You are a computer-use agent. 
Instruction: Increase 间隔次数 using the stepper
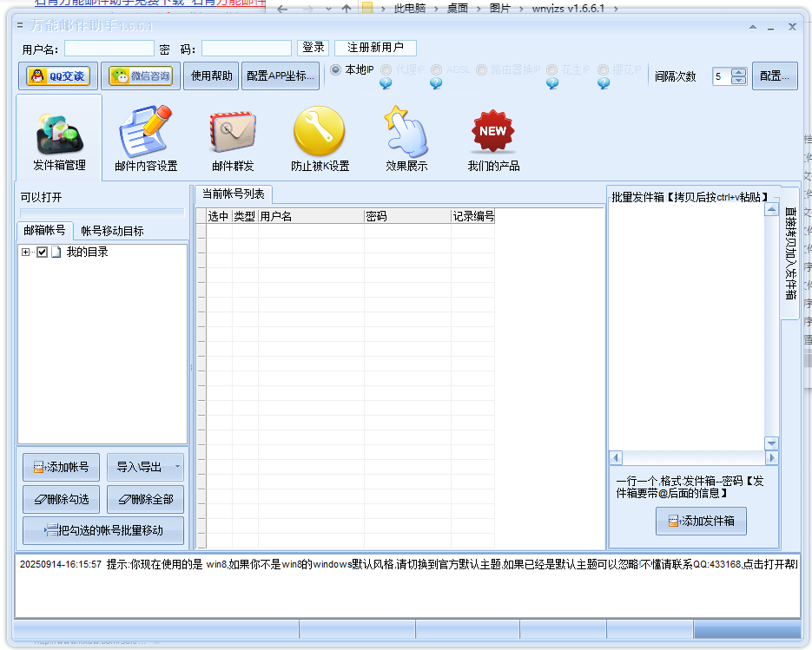(737, 71)
